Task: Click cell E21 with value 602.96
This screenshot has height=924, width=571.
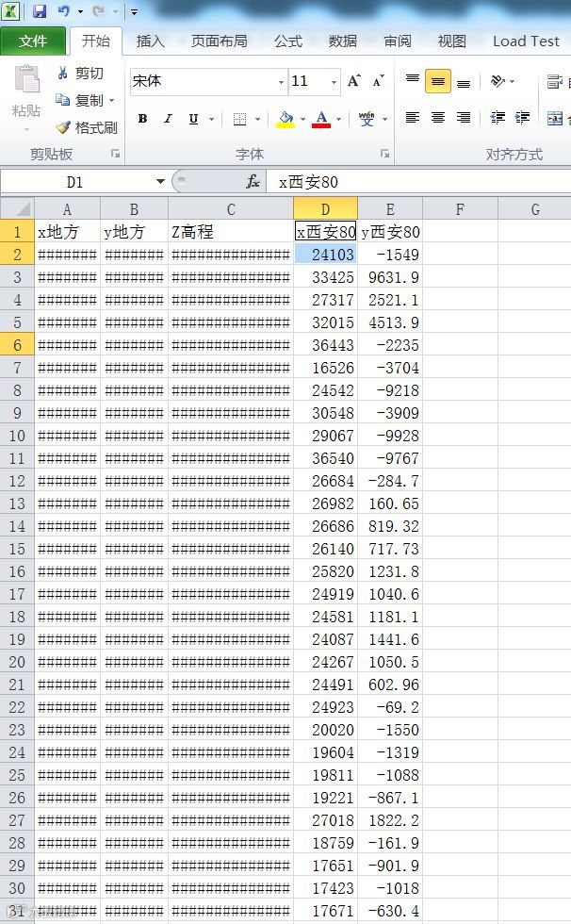Action: click(390, 685)
